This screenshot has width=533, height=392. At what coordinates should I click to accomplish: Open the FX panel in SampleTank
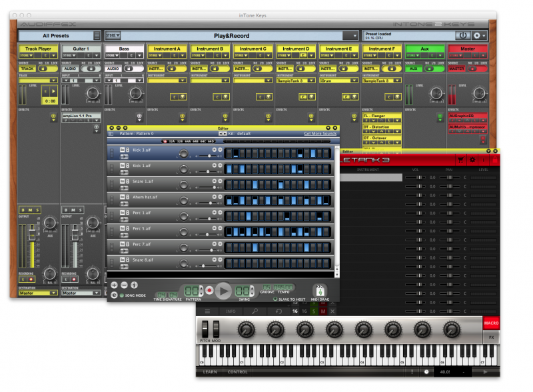tap(491, 337)
